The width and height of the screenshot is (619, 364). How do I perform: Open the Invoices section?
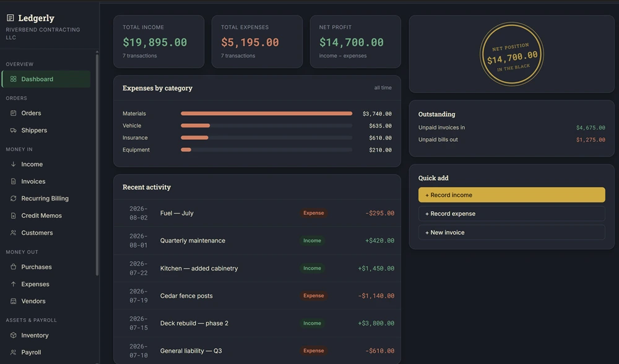tap(46, 181)
